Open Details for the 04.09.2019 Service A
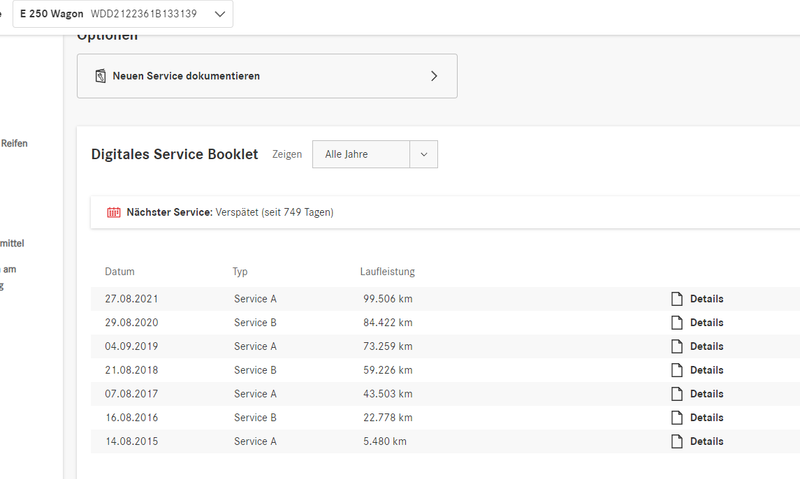The height and width of the screenshot is (479, 800). click(707, 346)
